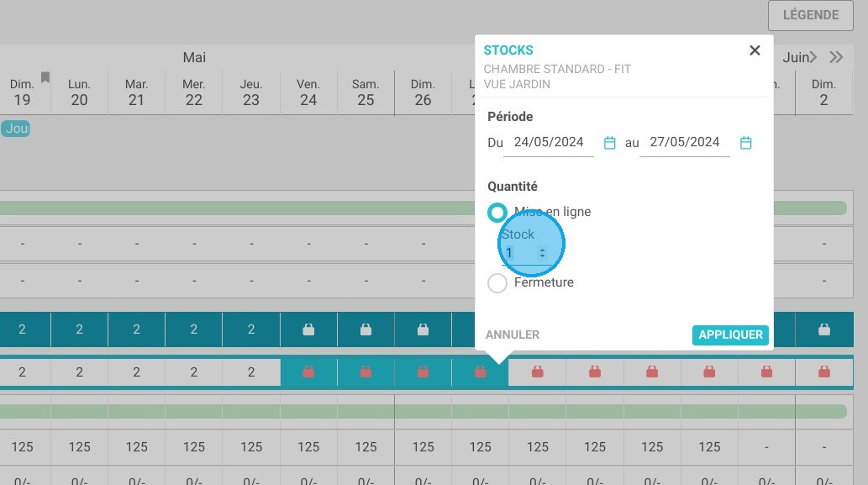Open the start date calendar picker
The width and height of the screenshot is (868, 485).
609,143
